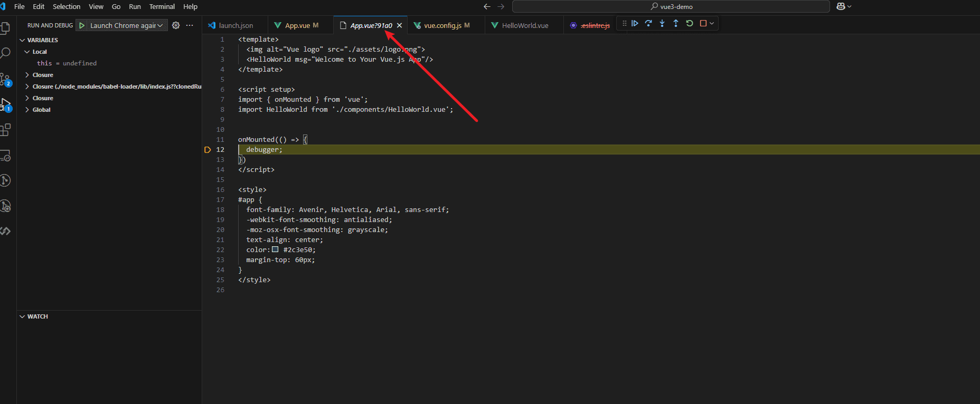
Task: Step Into in the debug toolbar
Action: [x=662, y=23]
